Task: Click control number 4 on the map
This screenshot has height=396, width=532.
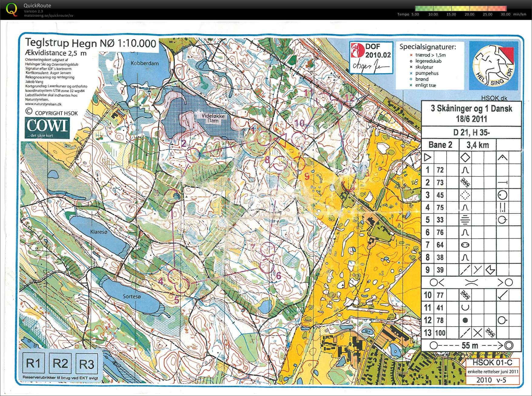Action: 161,281
